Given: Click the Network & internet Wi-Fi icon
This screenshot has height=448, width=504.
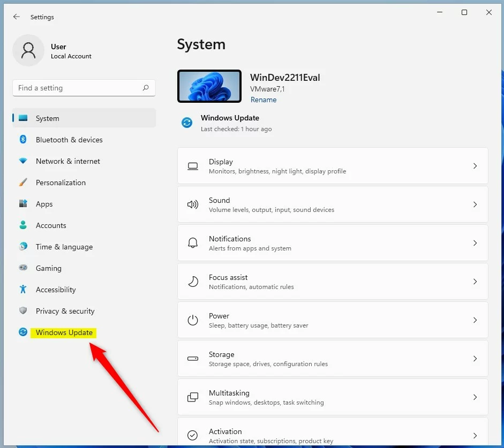Looking at the screenshot, I should point(23,161).
